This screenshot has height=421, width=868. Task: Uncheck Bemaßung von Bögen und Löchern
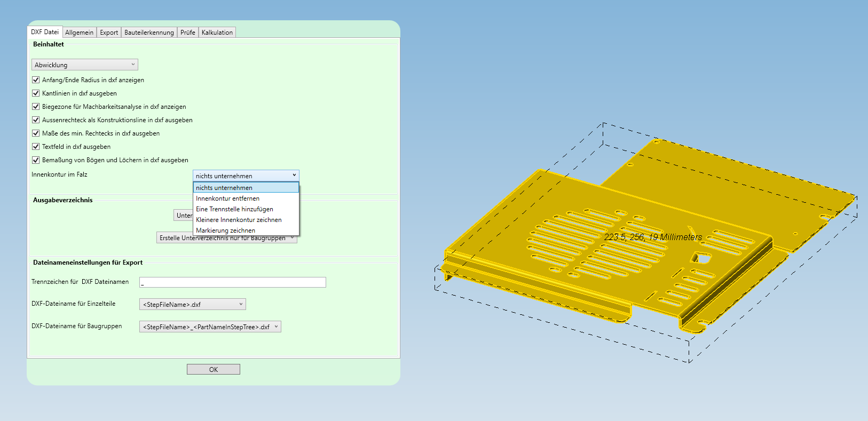tap(36, 160)
